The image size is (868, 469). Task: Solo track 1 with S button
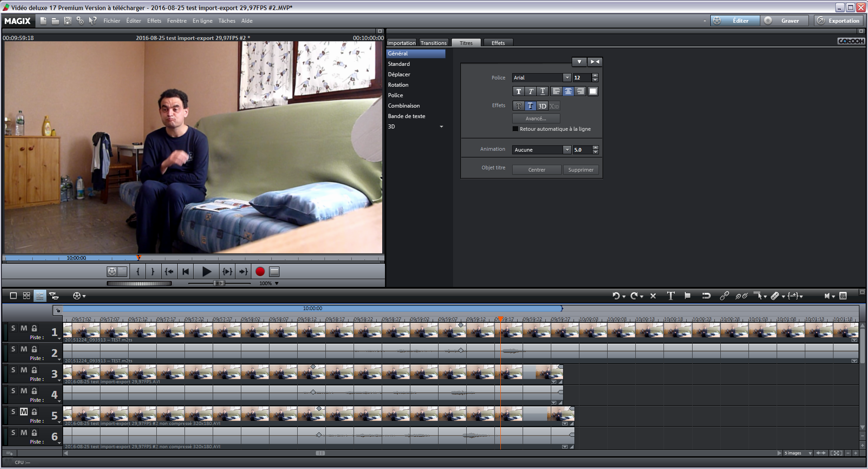[x=13, y=328]
